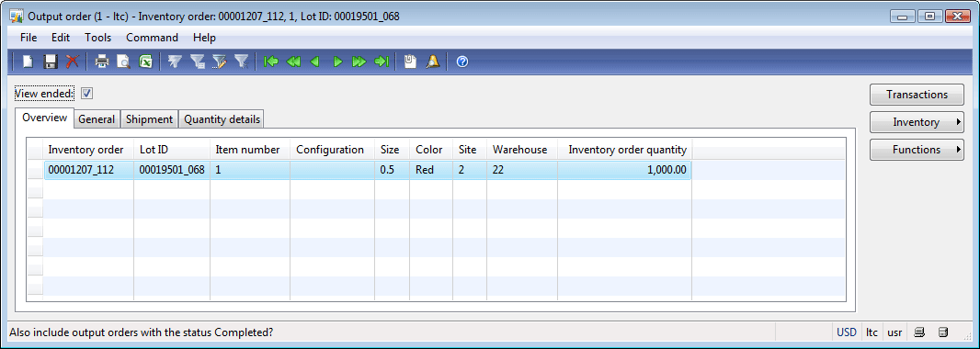Toggle the View ended checkbox
Screen dimensions: 980x349
[86, 94]
